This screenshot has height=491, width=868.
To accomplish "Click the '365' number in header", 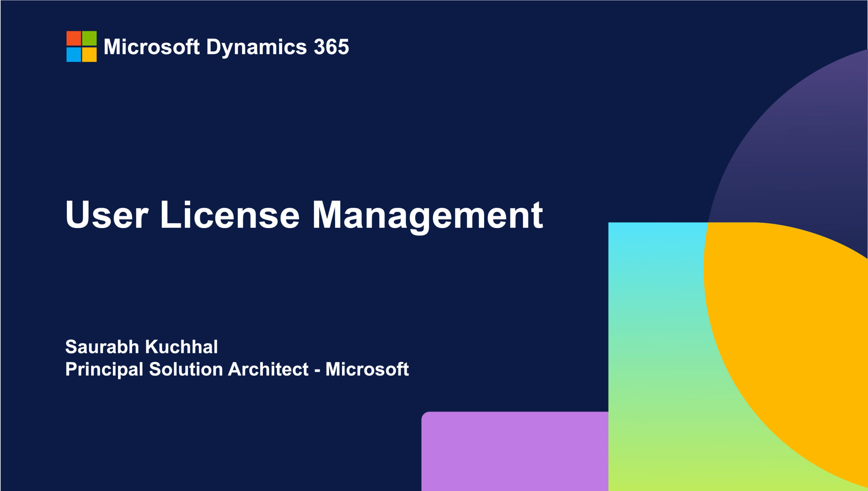I will [331, 47].
